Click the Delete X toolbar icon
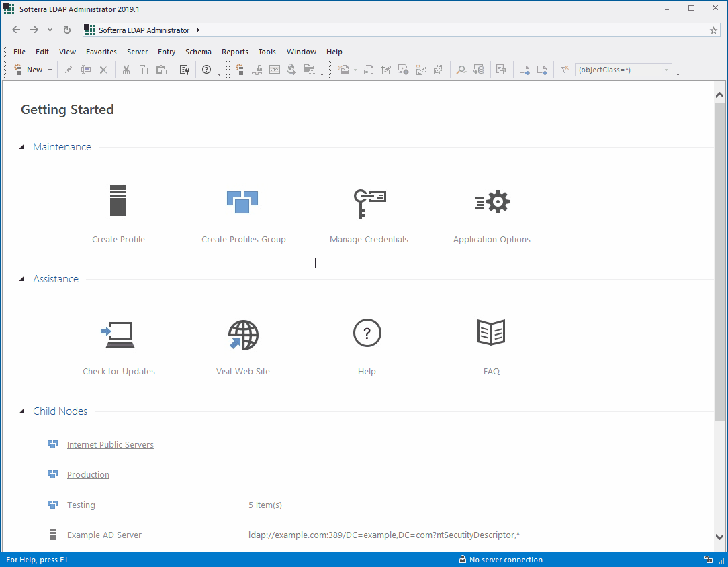This screenshot has width=728, height=567. 103,70
